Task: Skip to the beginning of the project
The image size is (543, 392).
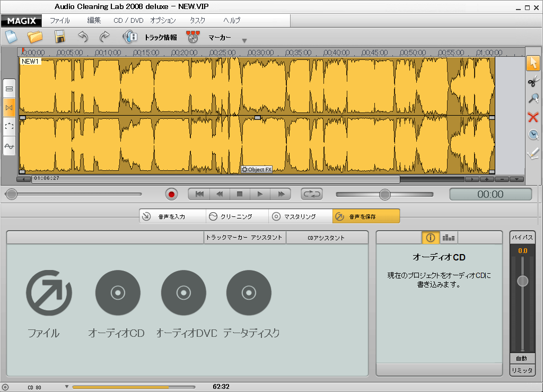Action: pos(199,194)
